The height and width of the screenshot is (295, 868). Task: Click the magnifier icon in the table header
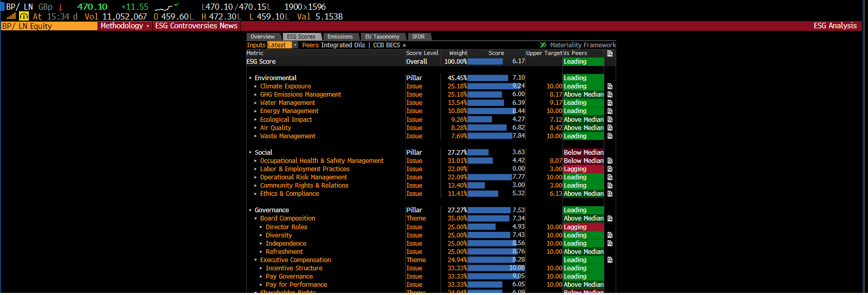pos(610,53)
